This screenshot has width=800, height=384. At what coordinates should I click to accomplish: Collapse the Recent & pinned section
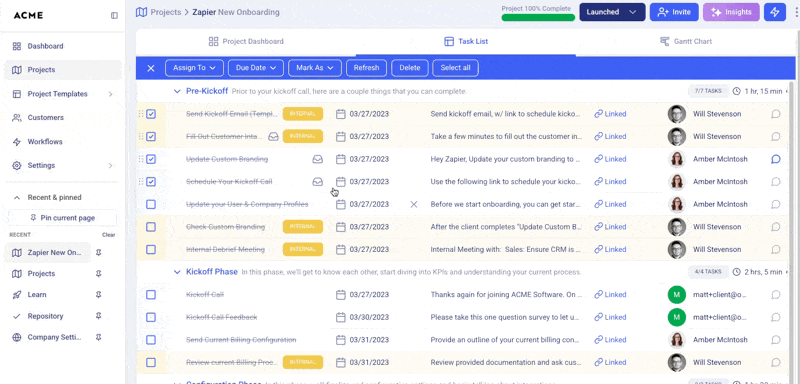(x=17, y=197)
